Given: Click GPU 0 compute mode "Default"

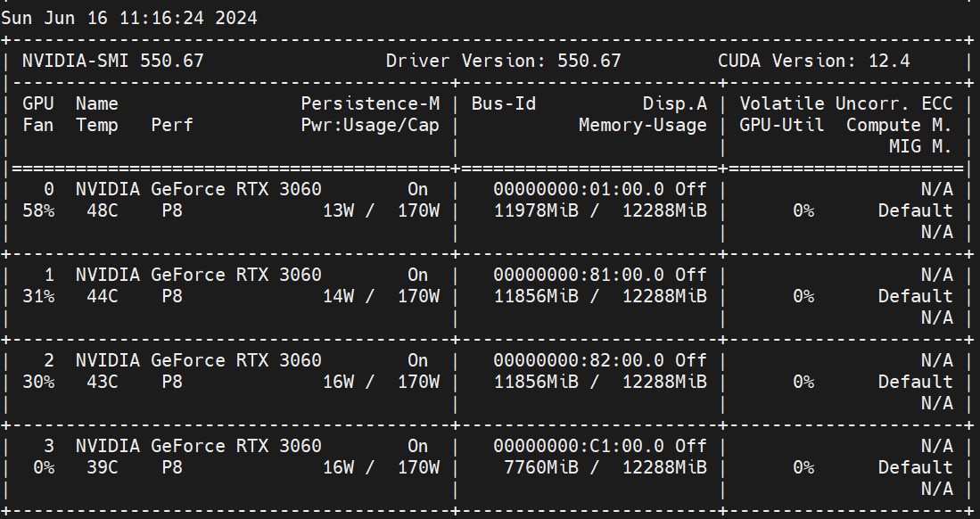Looking at the screenshot, I should 915,210.
